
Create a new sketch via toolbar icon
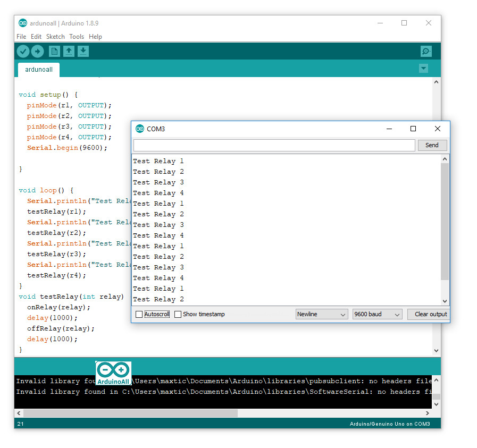(x=54, y=52)
